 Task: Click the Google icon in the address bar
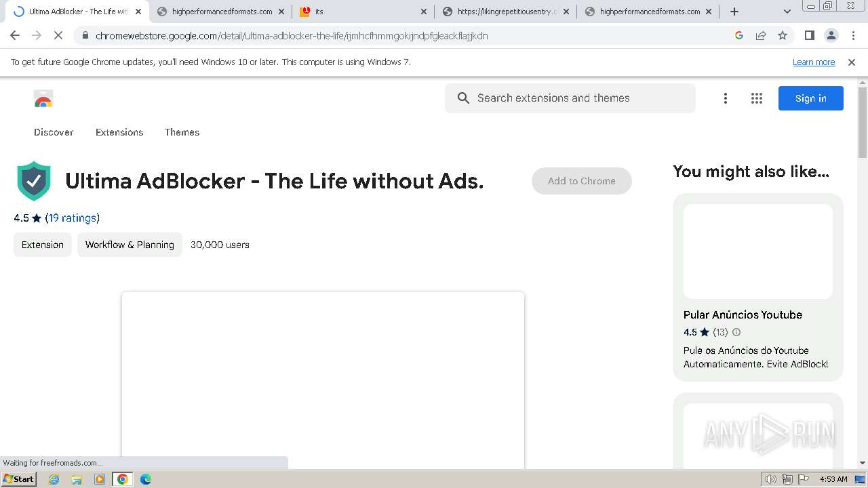click(x=739, y=35)
